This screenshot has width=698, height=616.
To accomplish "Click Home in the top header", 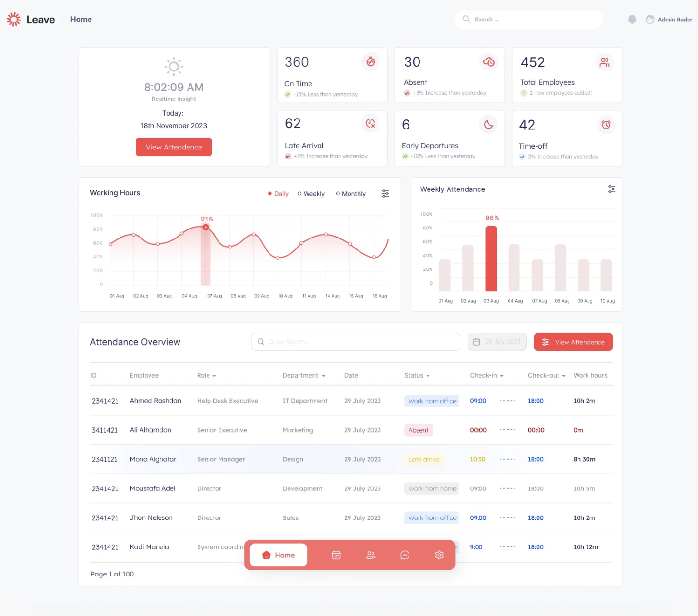I will tap(81, 20).
